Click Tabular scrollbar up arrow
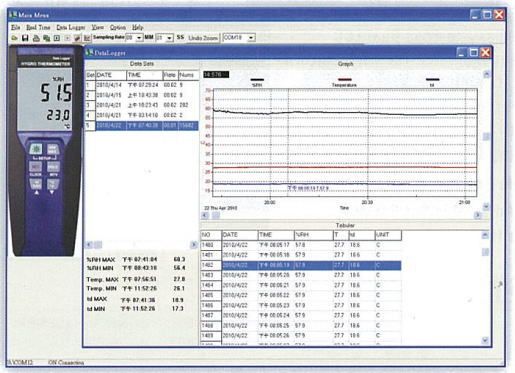Viewport: 515px width, 373px height. (485, 235)
